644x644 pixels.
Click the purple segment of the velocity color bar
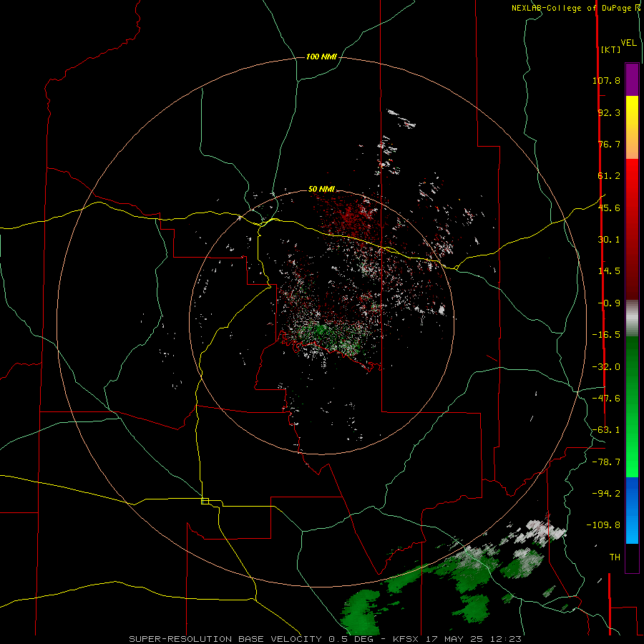(x=632, y=79)
